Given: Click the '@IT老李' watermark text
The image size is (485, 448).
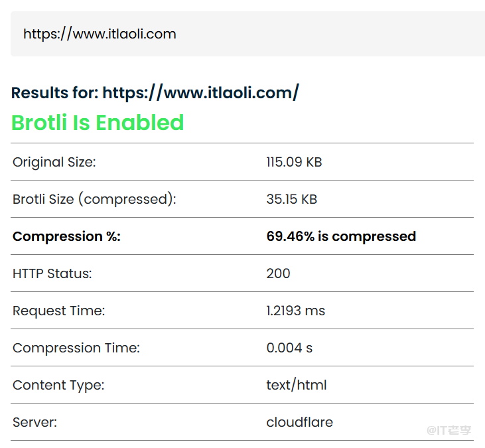Looking at the screenshot, I should [x=449, y=430].
